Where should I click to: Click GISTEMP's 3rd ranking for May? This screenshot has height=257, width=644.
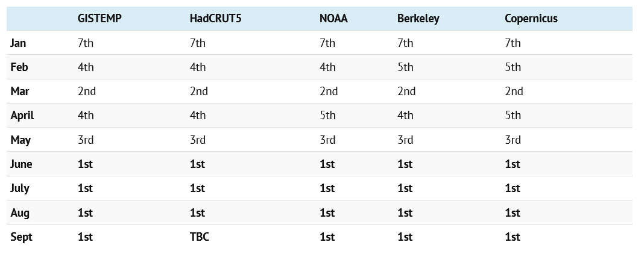point(86,140)
